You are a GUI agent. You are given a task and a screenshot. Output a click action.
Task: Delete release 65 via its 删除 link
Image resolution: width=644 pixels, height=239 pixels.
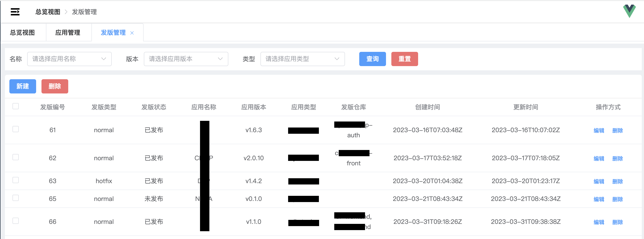pos(617,199)
